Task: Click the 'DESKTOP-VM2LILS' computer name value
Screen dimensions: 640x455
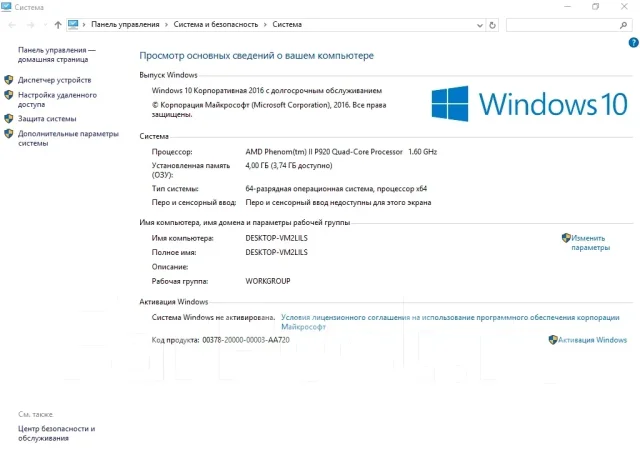Action: 276,238
